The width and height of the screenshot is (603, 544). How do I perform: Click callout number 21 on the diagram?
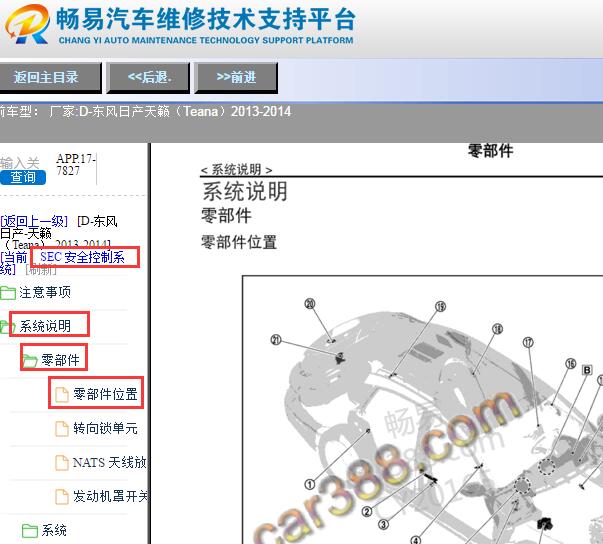(276, 340)
